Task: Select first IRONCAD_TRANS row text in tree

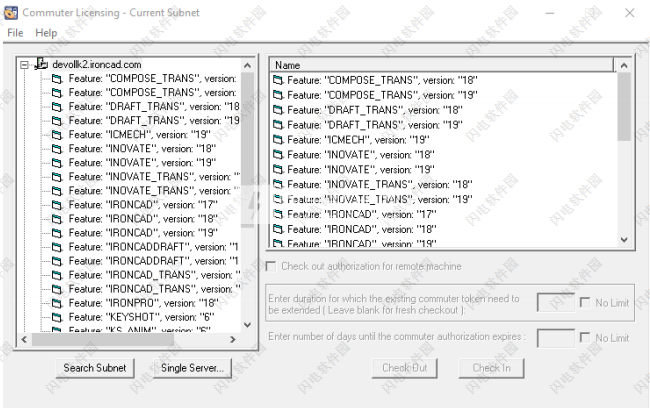Action: (154, 275)
